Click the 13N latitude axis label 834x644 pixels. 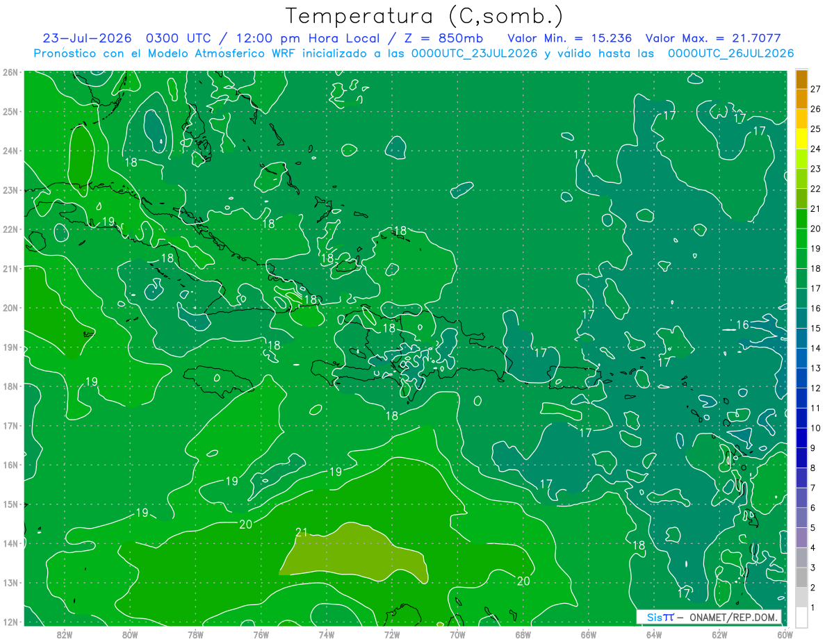(10, 582)
